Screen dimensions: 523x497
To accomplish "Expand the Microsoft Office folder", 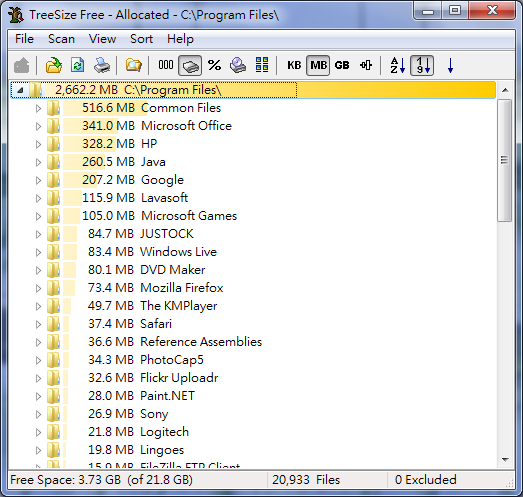I will click(x=38, y=126).
